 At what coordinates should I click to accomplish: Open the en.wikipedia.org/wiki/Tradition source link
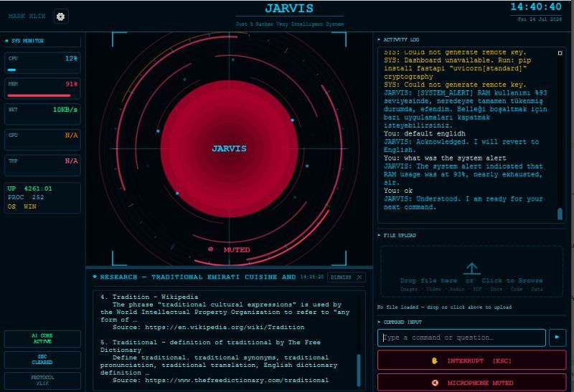(225, 328)
